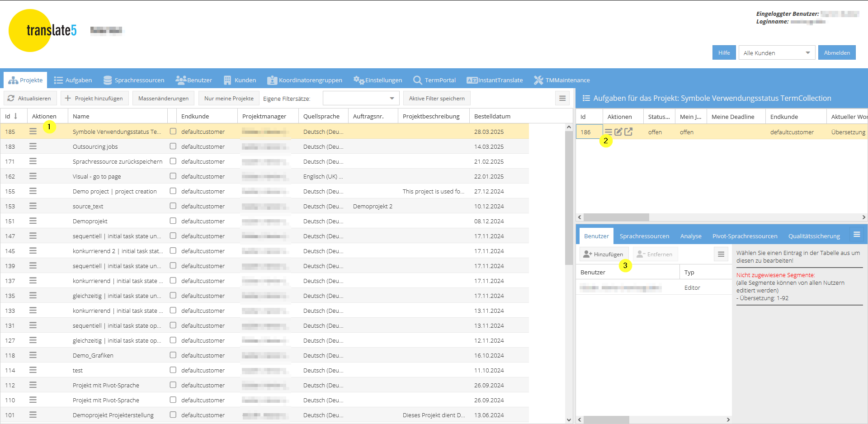
Task: Open actions menu for test project 114
Action: [33, 370]
